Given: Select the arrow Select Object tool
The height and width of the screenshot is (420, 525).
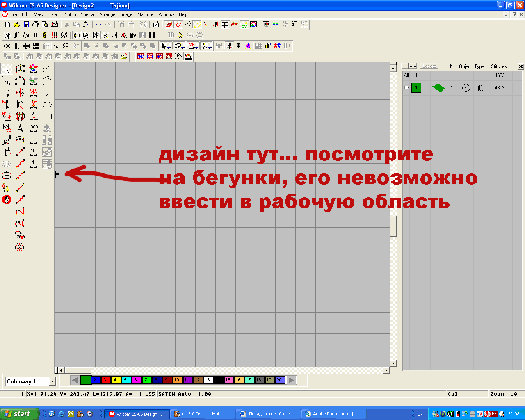Looking at the screenshot, I should (7, 69).
